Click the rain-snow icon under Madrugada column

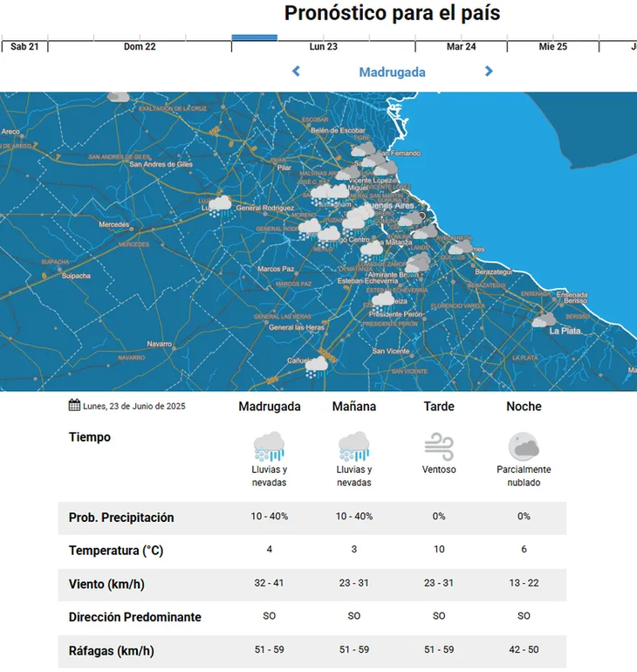click(269, 446)
